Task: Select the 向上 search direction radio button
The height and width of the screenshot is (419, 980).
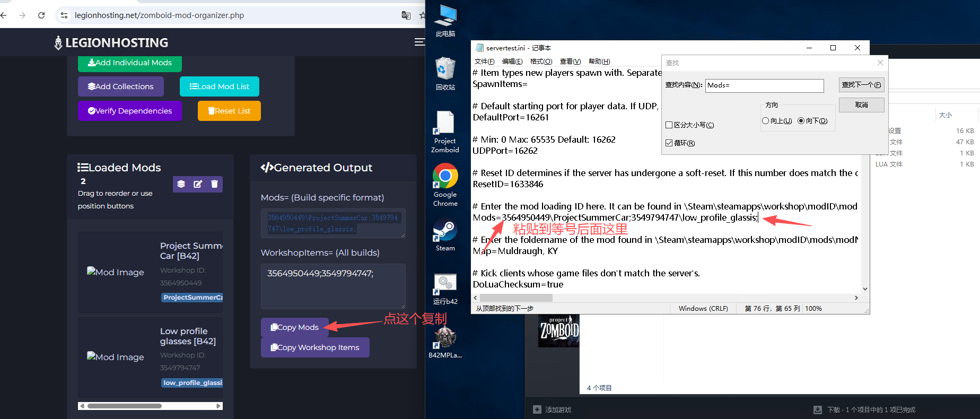Action: click(765, 121)
